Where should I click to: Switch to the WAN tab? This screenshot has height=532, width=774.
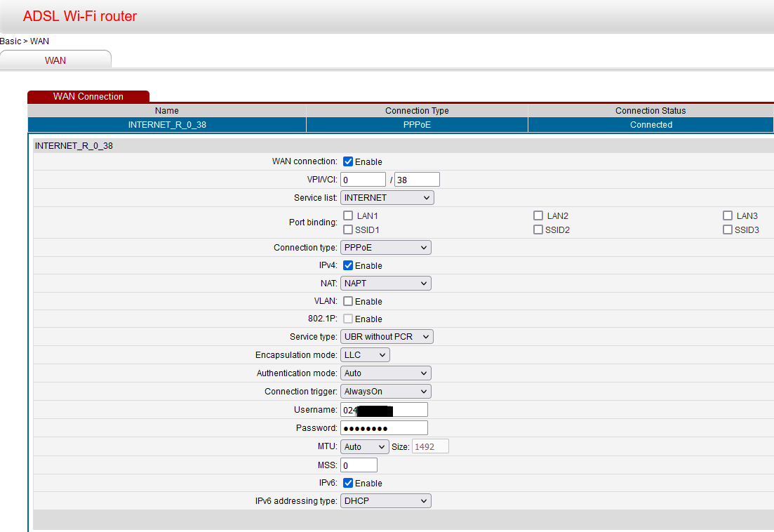pyautogui.click(x=55, y=60)
